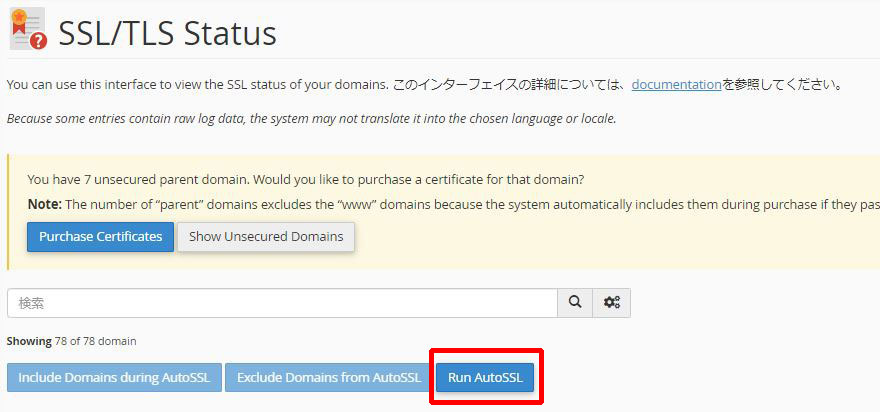The height and width of the screenshot is (412, 880).
Task: Click the Showing 78 of 78 domain text
Action: pyautogui.click(x=71, y=341)
